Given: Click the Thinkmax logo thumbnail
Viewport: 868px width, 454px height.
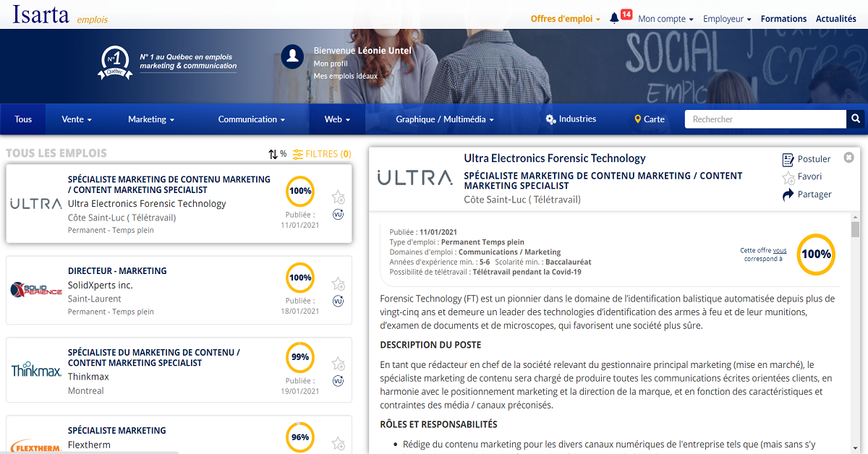Looking at the screenshot, I should (36, 370).
